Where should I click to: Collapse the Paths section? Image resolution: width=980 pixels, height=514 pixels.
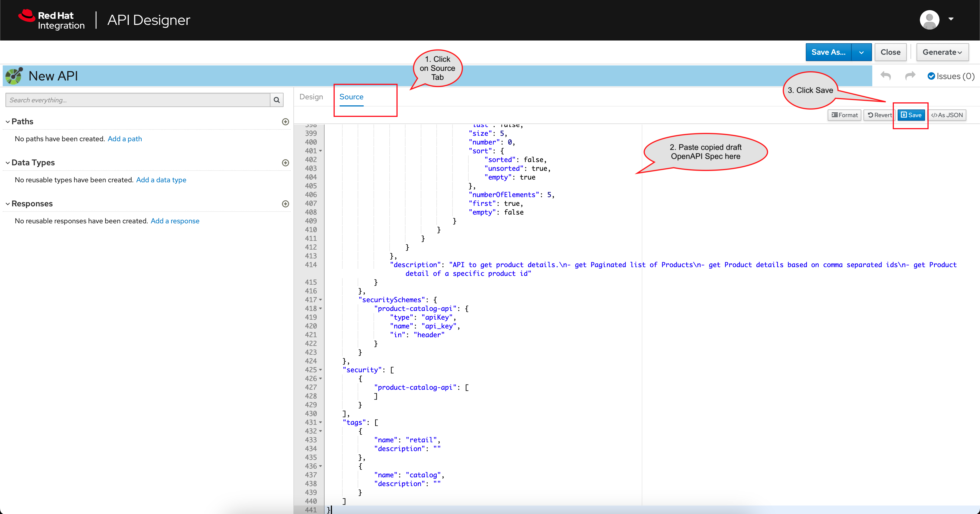tap(19, 122)
